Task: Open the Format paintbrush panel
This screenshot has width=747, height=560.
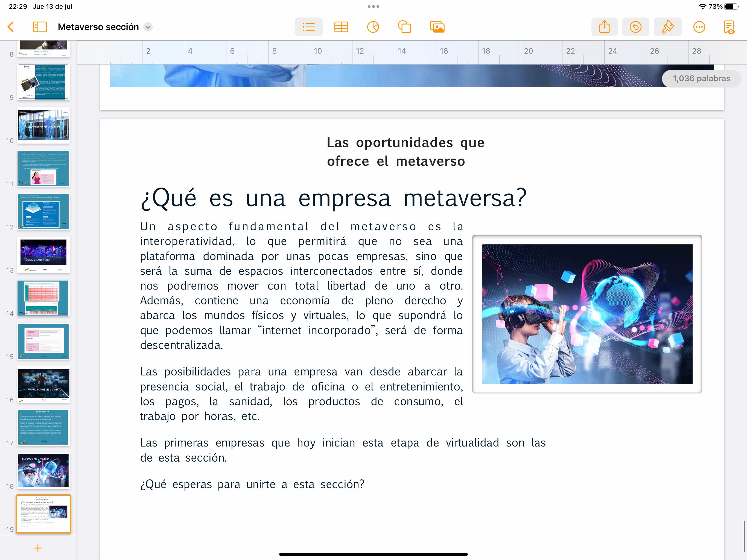Action: (667, 27)
